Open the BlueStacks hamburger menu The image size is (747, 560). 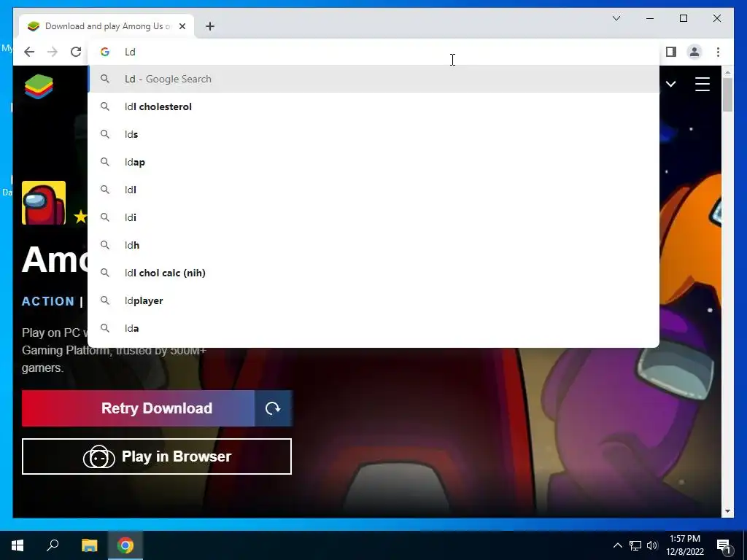[x=703, y=85]
